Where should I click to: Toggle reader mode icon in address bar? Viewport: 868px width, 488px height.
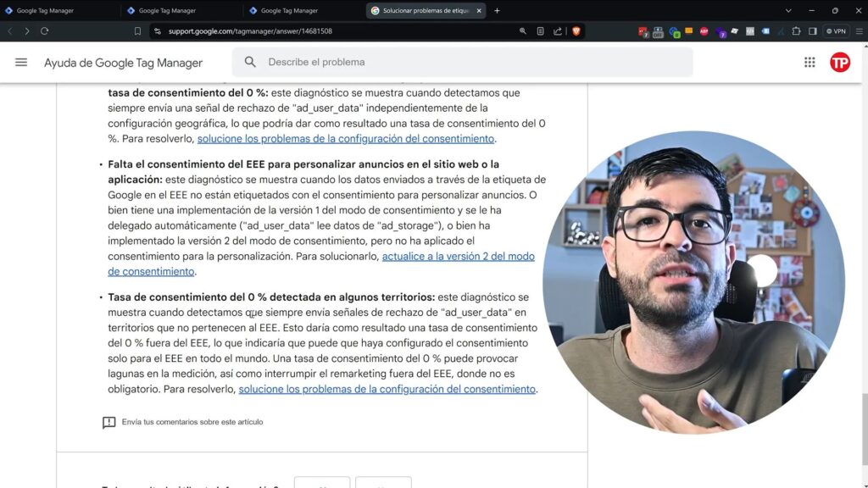click(x=540, y=31)
